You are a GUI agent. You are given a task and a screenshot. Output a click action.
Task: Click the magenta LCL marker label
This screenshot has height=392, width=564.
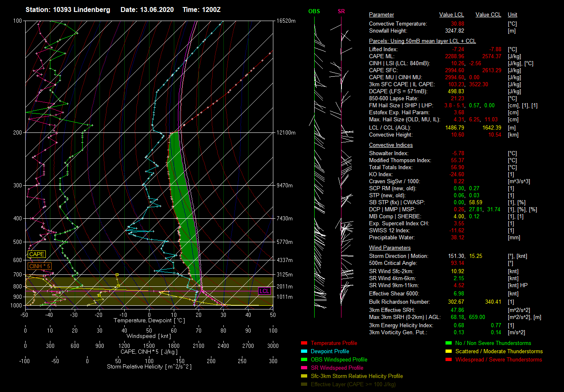[264, 291]
